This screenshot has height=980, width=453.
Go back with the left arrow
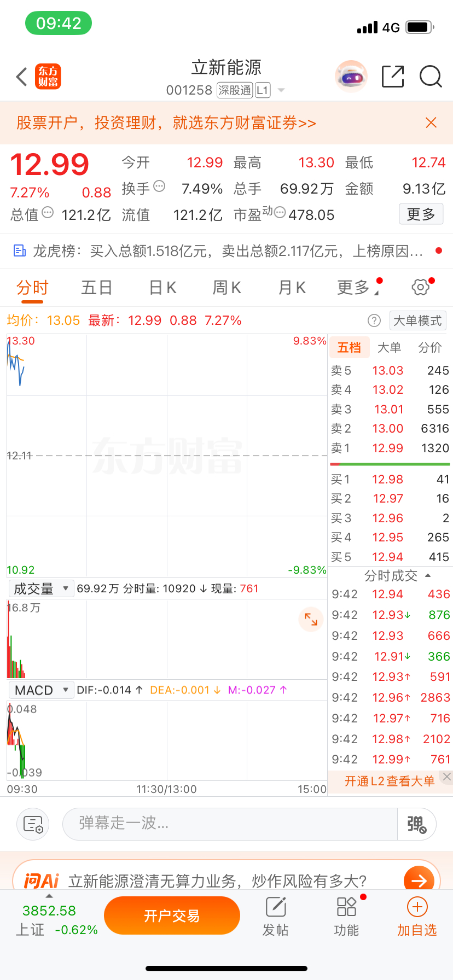(22, 77)
